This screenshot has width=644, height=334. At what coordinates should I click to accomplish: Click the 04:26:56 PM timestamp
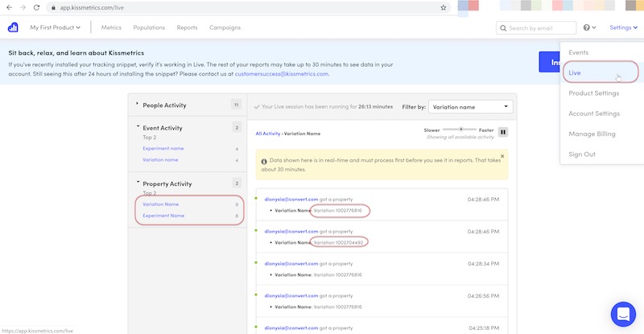tap(484, 296)
